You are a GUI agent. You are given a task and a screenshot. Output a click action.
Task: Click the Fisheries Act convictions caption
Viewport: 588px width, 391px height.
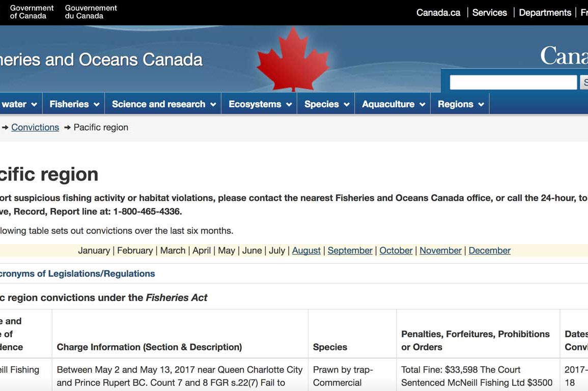point(103,298)
